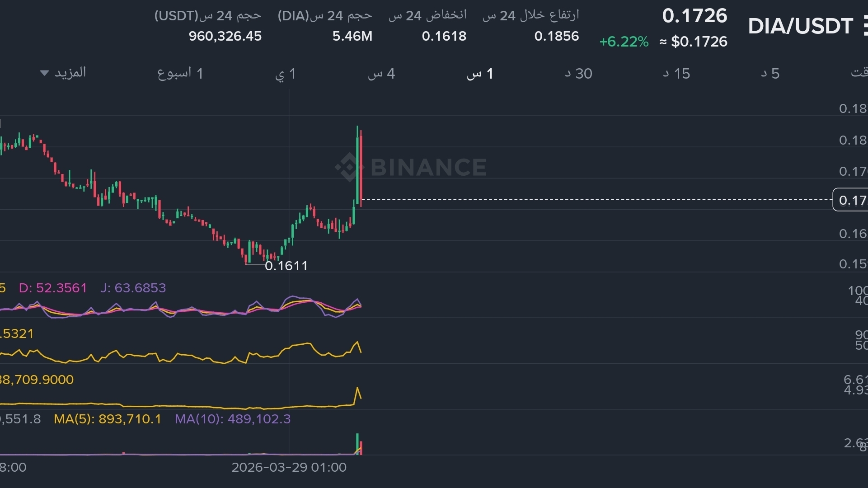Choose the 5 د (5 minute) interval
The width and height of the screenshot is (868, 488).
pos(770,74)
